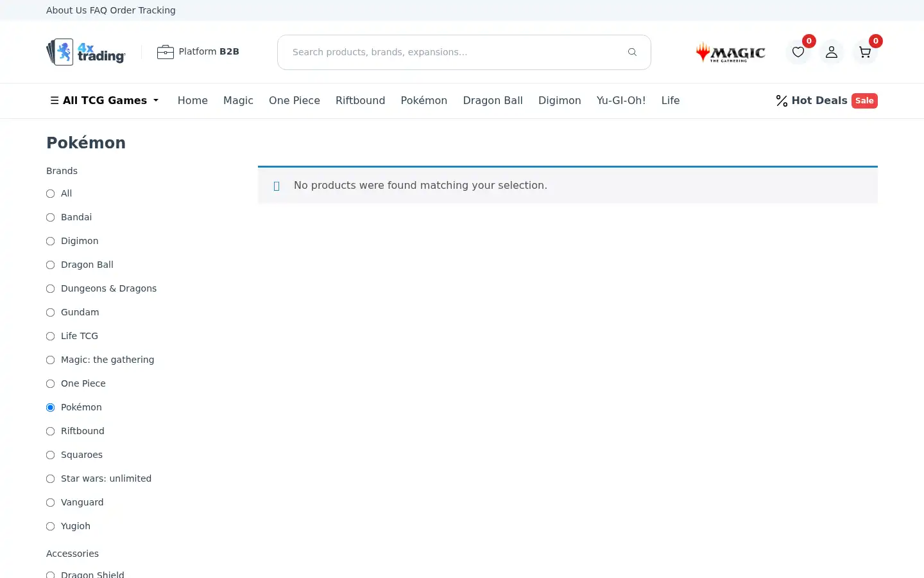Select the Gundam radio button
Viewport: 924px width, 578px height.
(51, 313)
